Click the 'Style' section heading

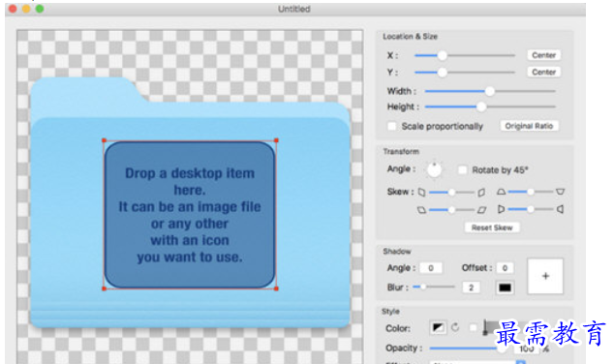pyautogui.click(x=390, y=312)
